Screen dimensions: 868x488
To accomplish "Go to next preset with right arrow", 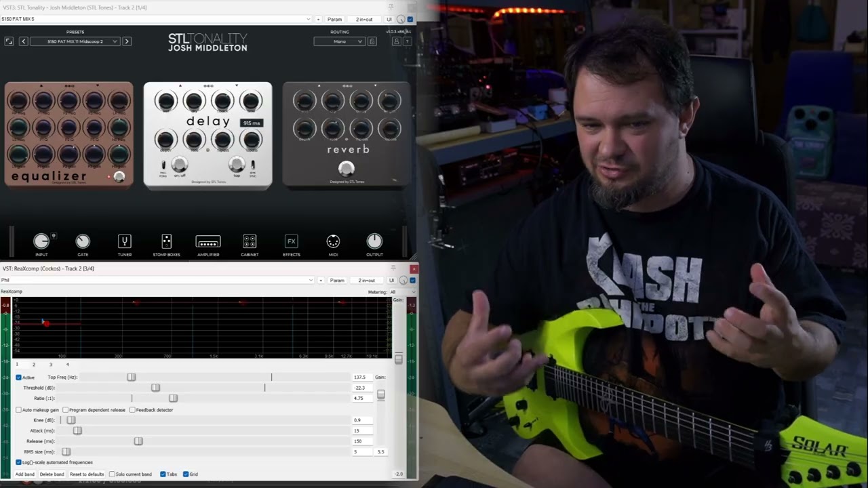I will tap(127, 41).
